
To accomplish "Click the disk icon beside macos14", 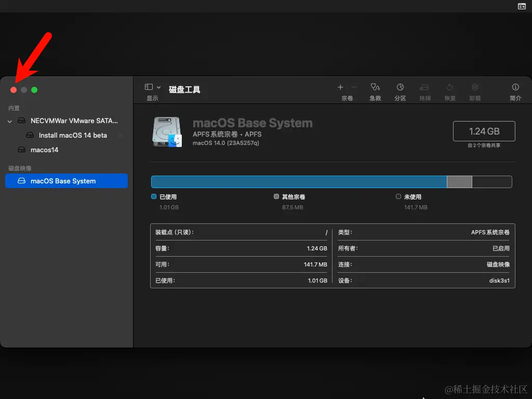I will point(21,150).
